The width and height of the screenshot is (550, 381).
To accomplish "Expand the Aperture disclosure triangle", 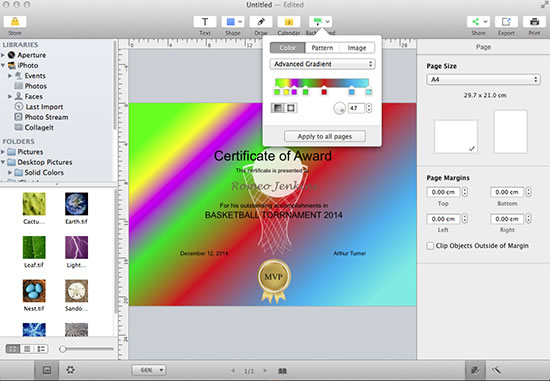I will coord(3,55).
